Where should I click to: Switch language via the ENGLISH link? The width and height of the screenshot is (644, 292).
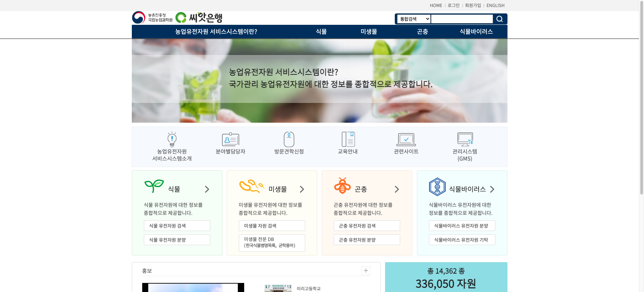(495, 5)
